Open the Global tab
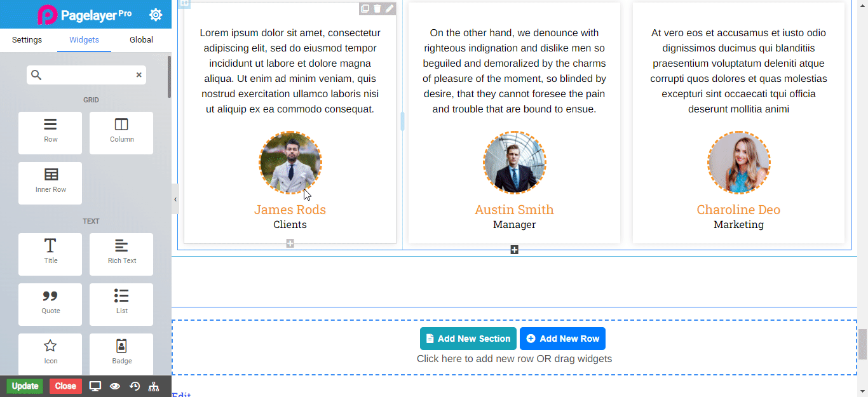 click(141, 40)
